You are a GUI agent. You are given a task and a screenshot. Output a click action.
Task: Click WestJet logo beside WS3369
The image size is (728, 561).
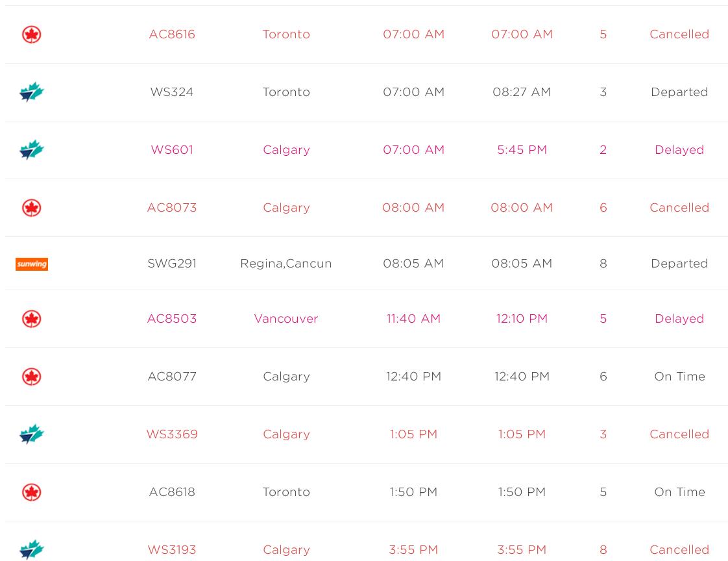31,434
